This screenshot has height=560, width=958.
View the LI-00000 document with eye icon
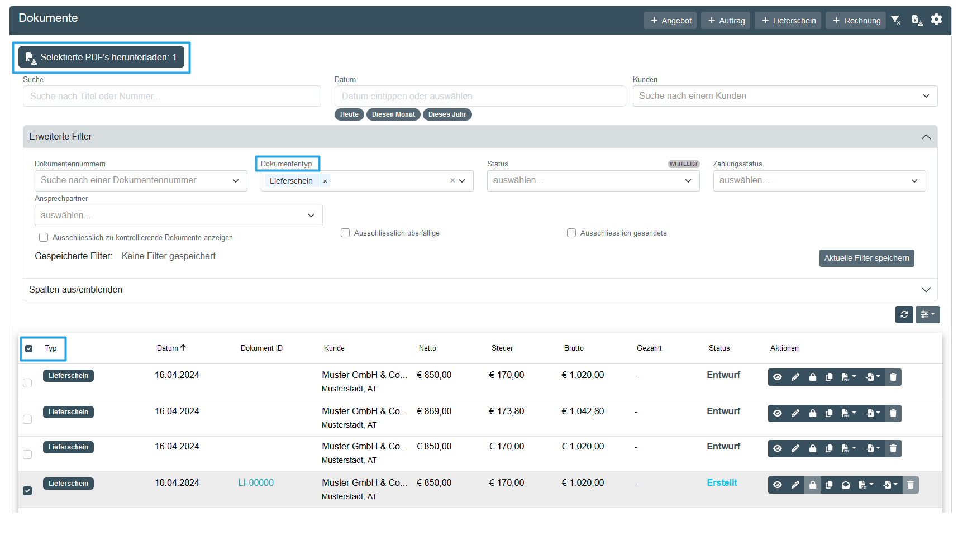click(777, 485)
